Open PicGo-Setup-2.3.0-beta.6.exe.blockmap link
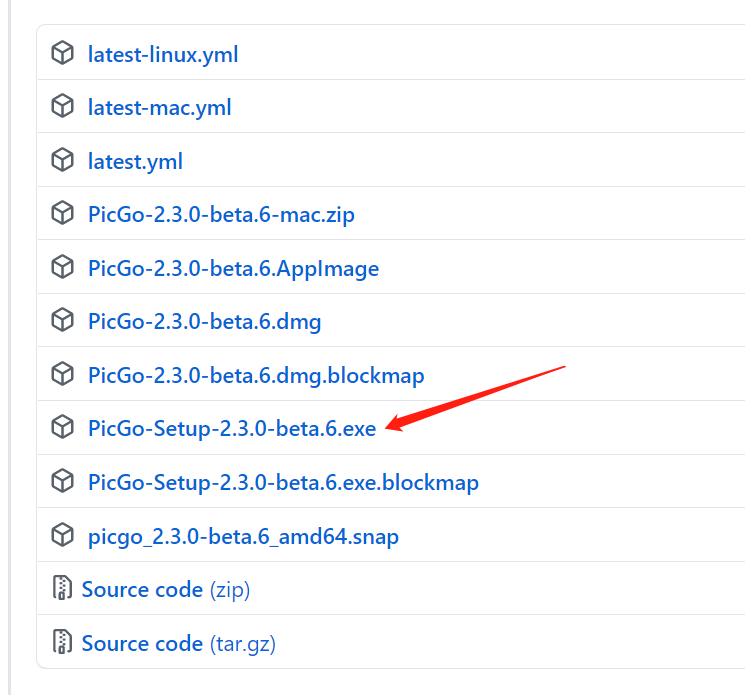745x695 pixels. tap(283, 483)
